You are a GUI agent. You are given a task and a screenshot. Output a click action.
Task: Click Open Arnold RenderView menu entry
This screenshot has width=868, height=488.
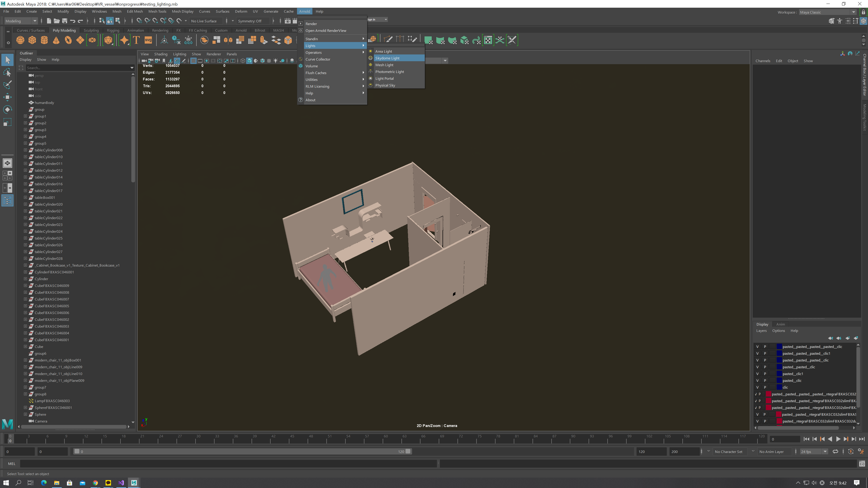[326, 30]
